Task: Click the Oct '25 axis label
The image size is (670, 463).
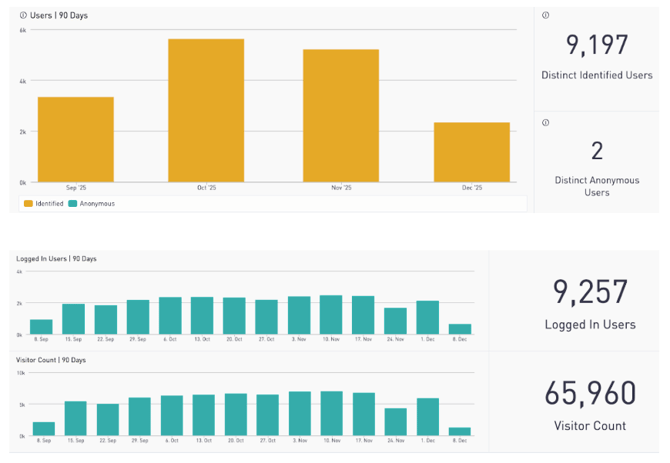Action: click(206, 188)
